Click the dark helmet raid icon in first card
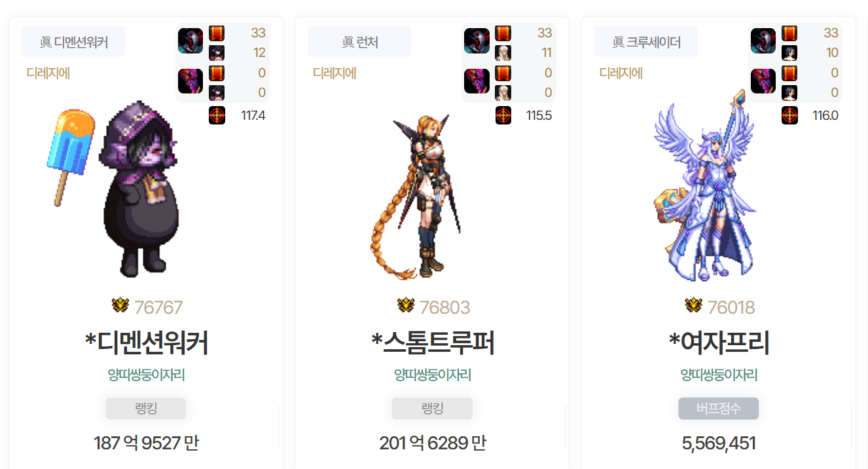This screenshot has height=469, width=868. coord(190,41)
